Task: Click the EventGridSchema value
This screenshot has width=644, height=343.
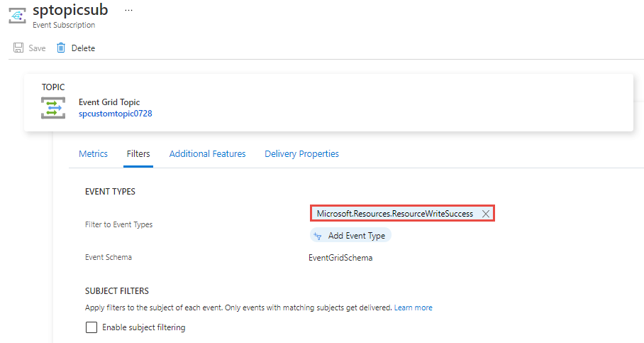Action: (x=340, y=258)
